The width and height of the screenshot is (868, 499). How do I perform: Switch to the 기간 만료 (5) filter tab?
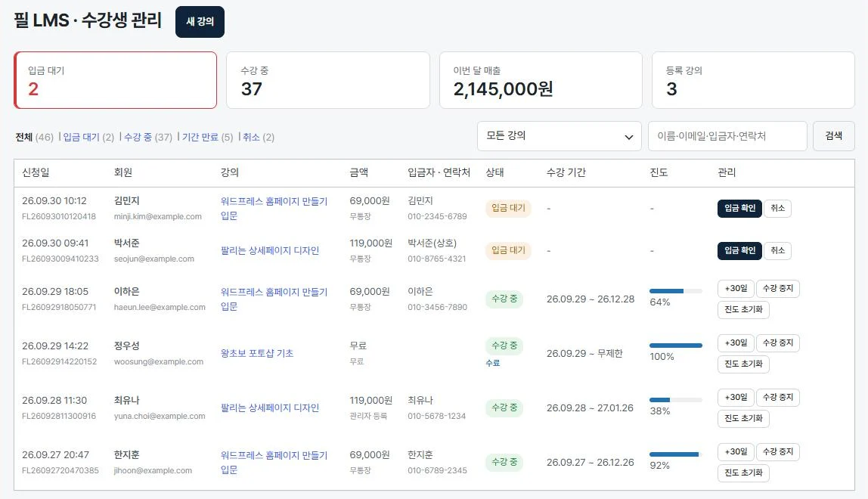pos(208,137)
